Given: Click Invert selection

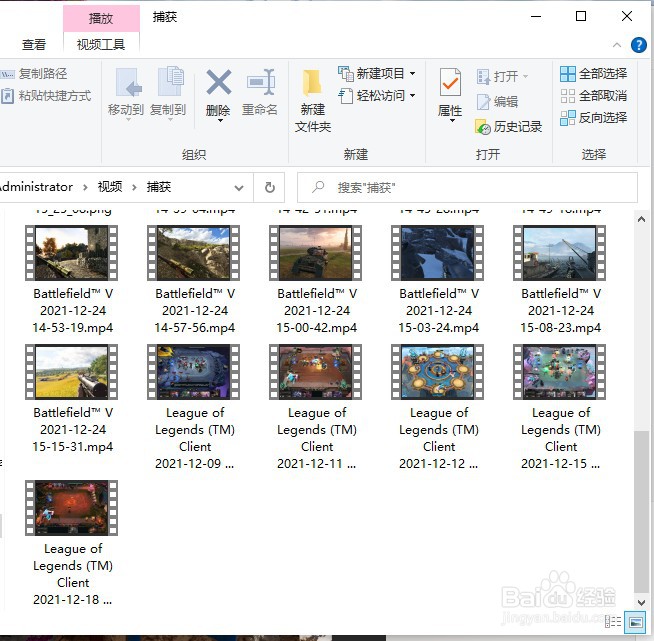Looking at the screenshot, I should point(594,118).
